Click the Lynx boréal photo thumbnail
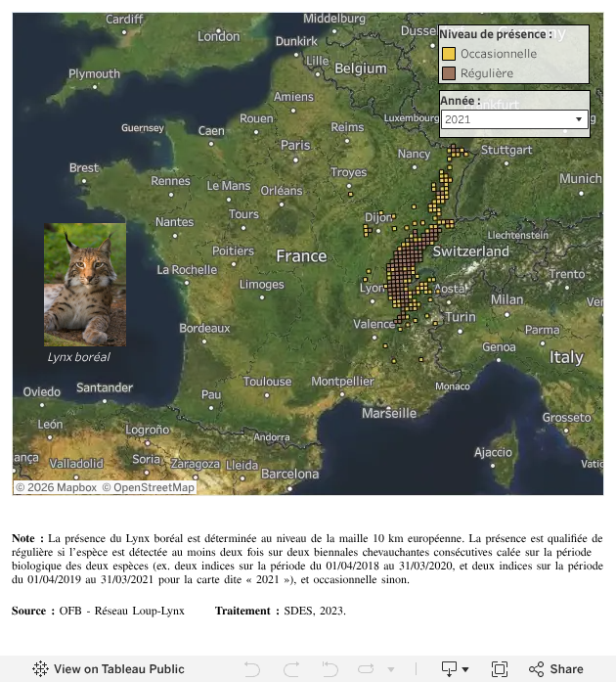 coord(85,285)
